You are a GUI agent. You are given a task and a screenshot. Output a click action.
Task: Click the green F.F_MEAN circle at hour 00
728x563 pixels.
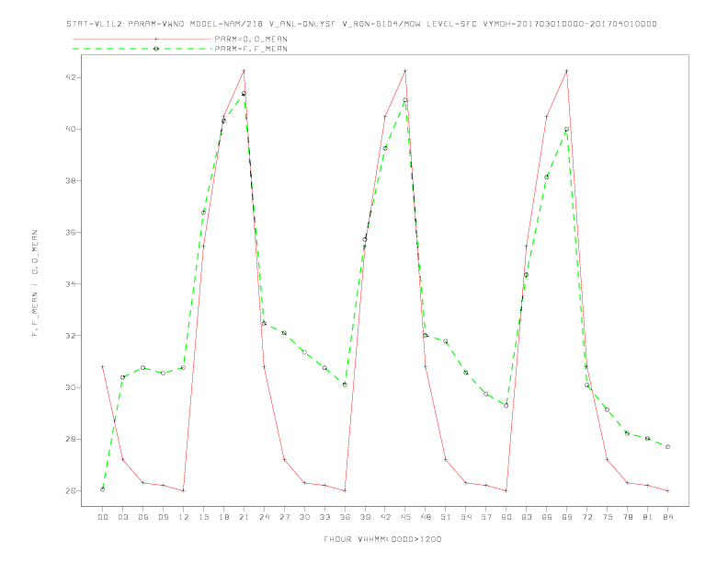(x=103, y=489)
